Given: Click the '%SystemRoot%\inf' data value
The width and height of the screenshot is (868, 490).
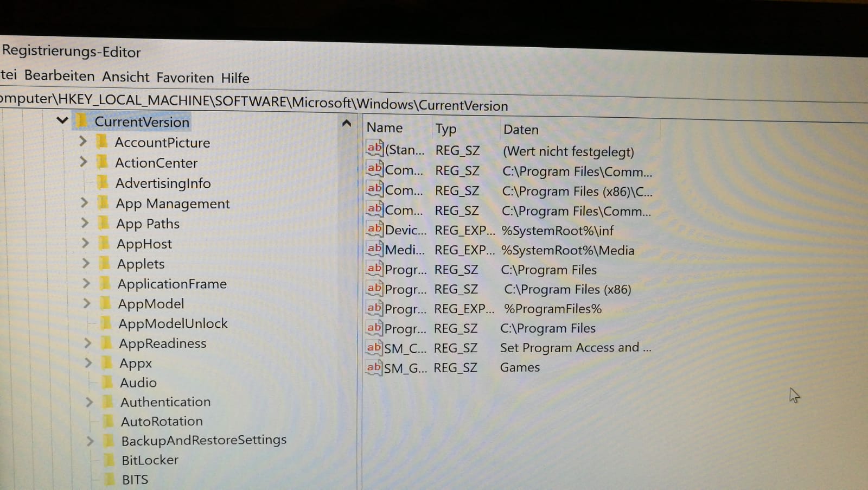Looking at the screenshot, I should pos(558,231).
